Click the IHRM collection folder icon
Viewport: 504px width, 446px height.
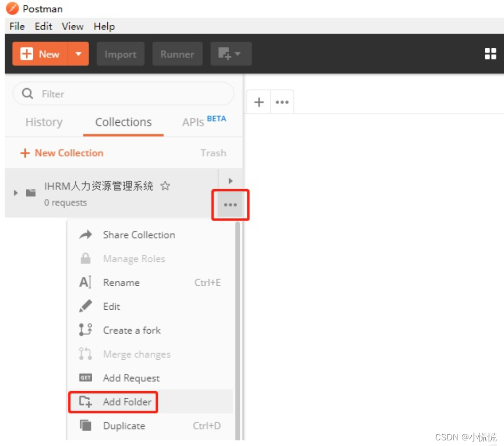(31, 193)
